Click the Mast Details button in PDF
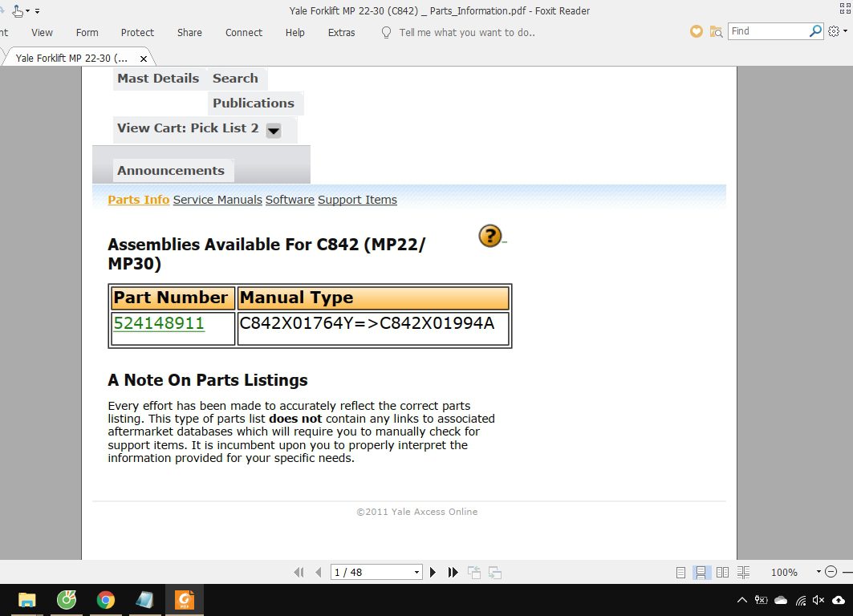Screen dimensions: 853x616 [158, 79]
